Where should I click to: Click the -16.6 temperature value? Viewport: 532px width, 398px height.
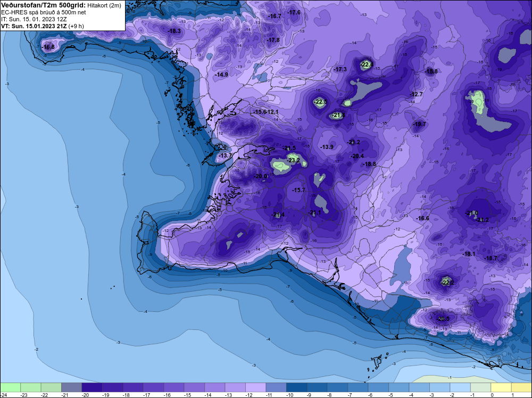click(423, 219)
